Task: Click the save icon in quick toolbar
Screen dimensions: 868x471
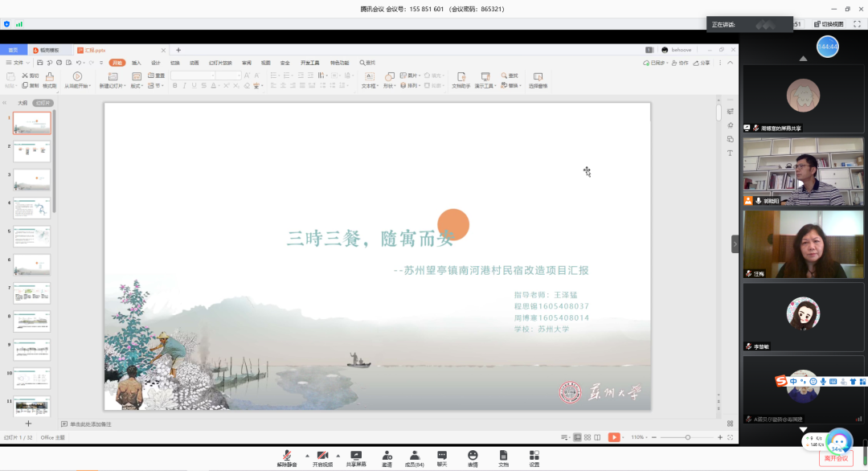Action: click(40, 63)
